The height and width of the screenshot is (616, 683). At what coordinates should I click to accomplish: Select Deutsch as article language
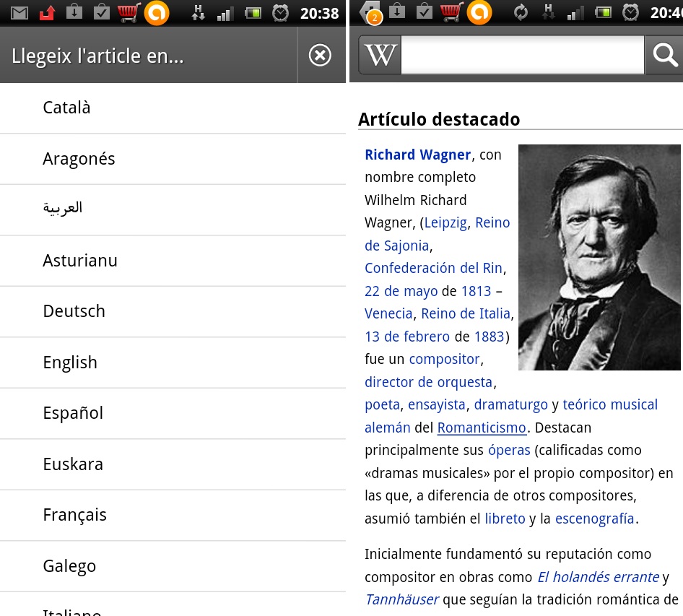pyautogui.click(x=173, y=311)
